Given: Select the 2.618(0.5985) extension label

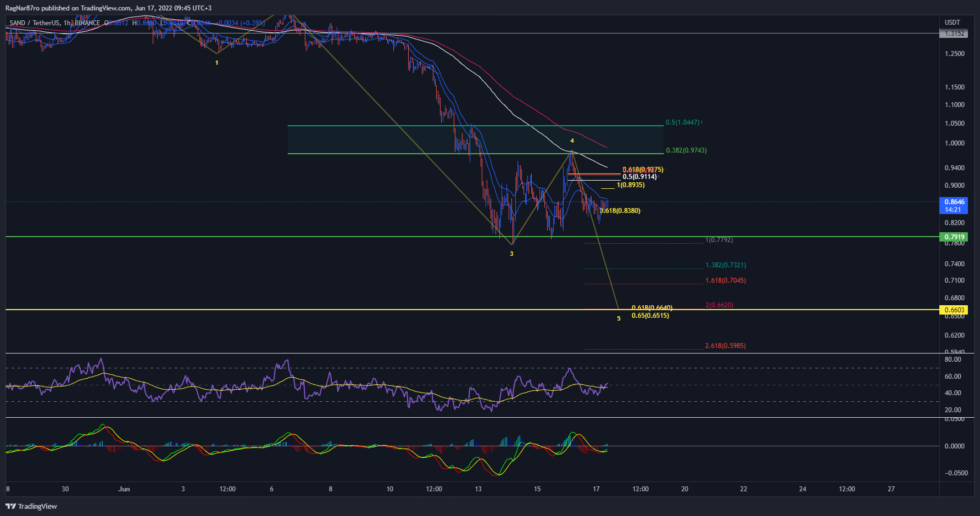Looking at the screenshot, I should 726,346.
